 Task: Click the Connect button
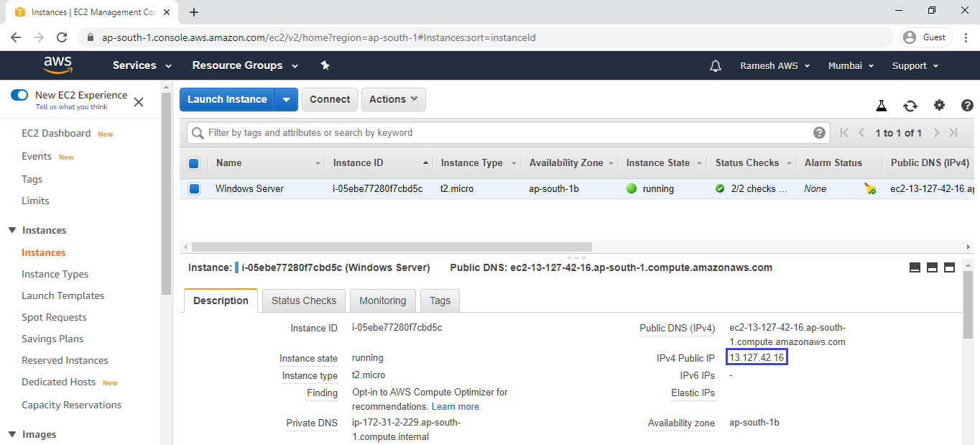(x=330, y=99)
